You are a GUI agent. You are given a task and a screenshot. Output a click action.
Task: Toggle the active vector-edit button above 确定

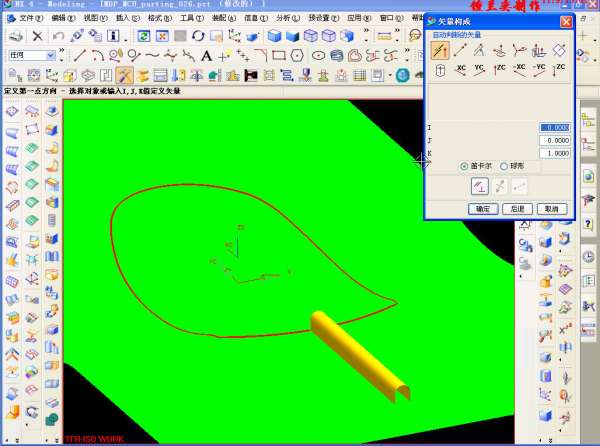pyautogui.click(x=480, y=187)
